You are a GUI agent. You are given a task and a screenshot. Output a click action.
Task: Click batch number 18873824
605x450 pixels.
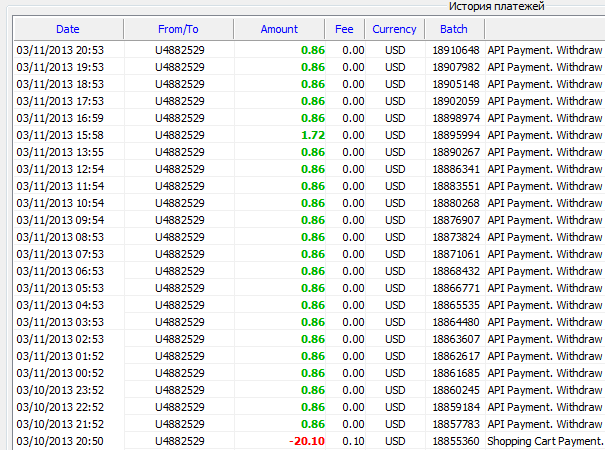[456, 237]
